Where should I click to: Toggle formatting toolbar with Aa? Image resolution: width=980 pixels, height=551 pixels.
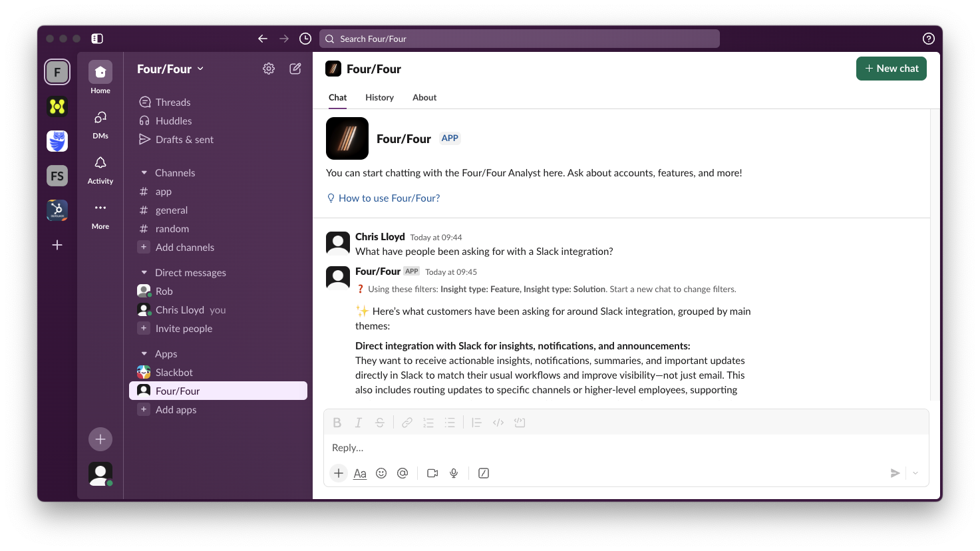(360, 473)
